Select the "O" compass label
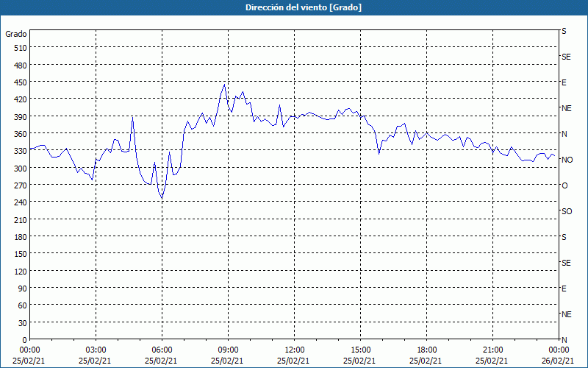The image size is (588, 368). coord(564,185)
